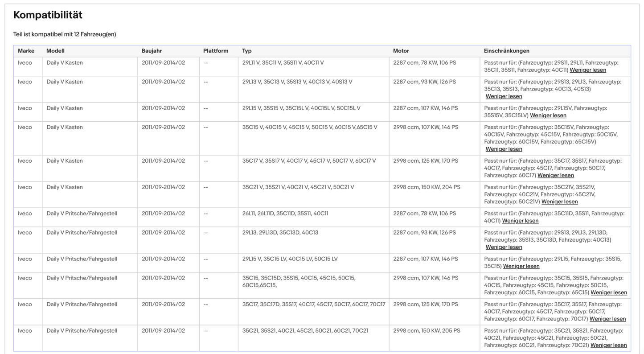Click "Weniger lesen" in Pritsche/Fahrgestell 29L15 V row
644x354 pixels.
(521, 266)
